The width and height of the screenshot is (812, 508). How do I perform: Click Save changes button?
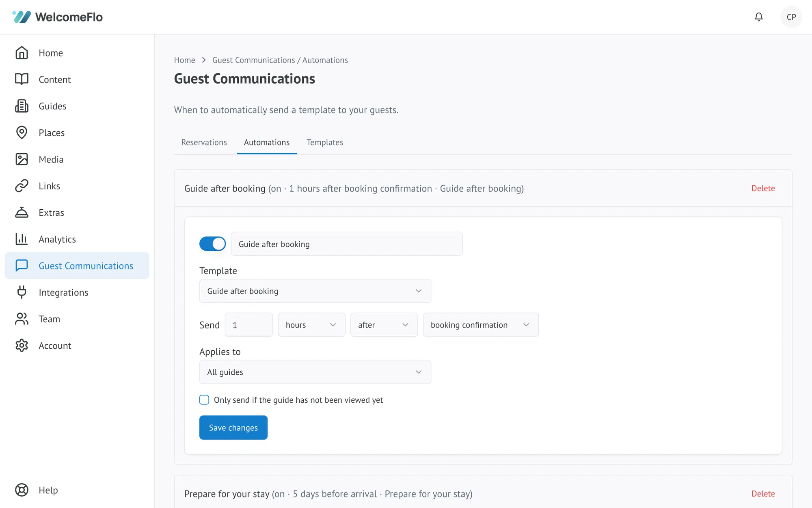pyautogui.click(x=233, y=428)
